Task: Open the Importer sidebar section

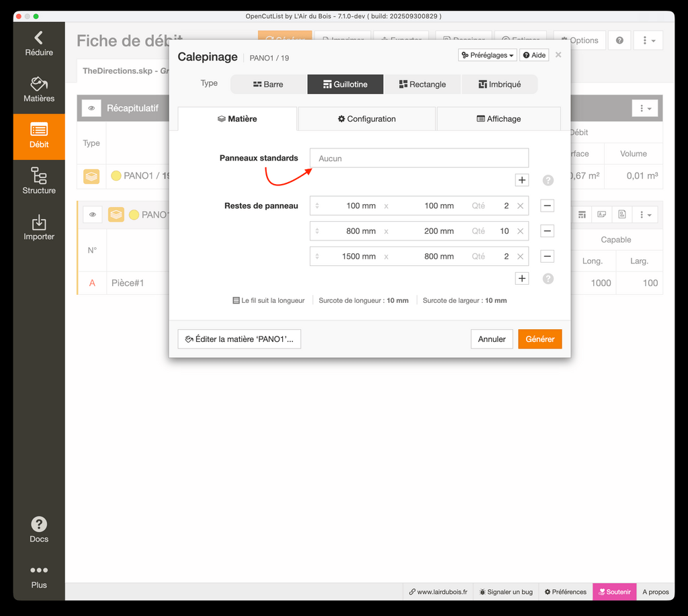Action: pos(39,227)
